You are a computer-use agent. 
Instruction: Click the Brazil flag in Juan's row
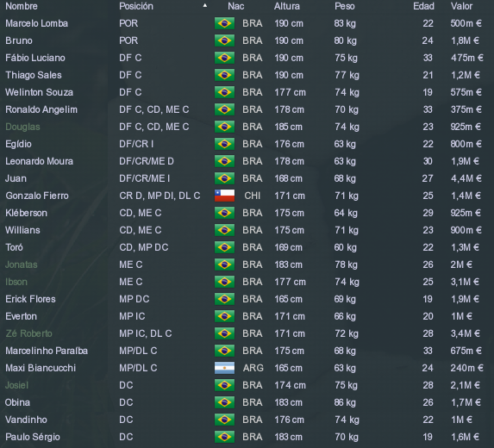coord(224,178)
